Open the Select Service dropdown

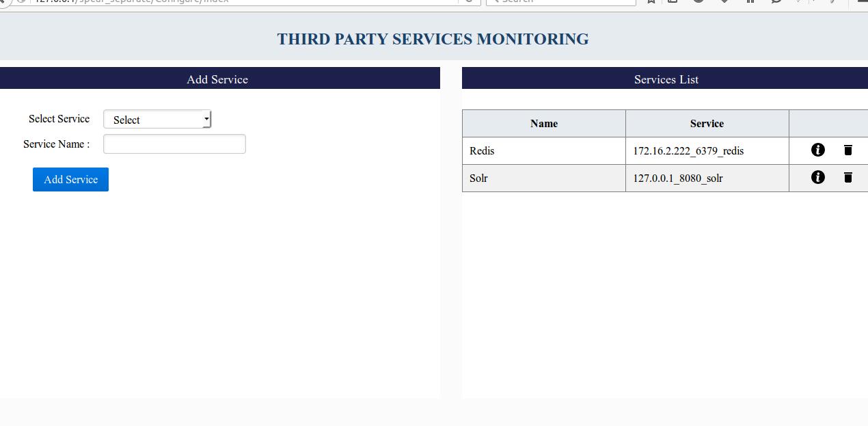(x=157, y=120)
